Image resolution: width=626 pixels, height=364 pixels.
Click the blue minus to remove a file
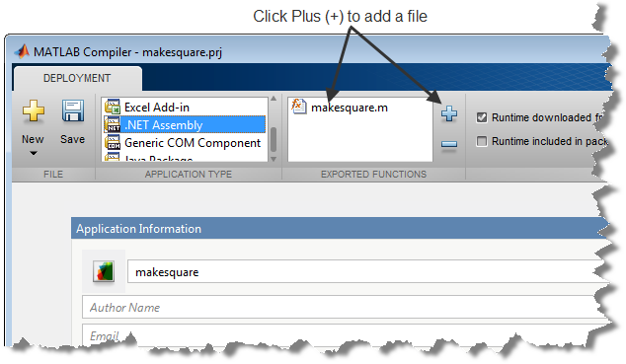coord(449,144)
